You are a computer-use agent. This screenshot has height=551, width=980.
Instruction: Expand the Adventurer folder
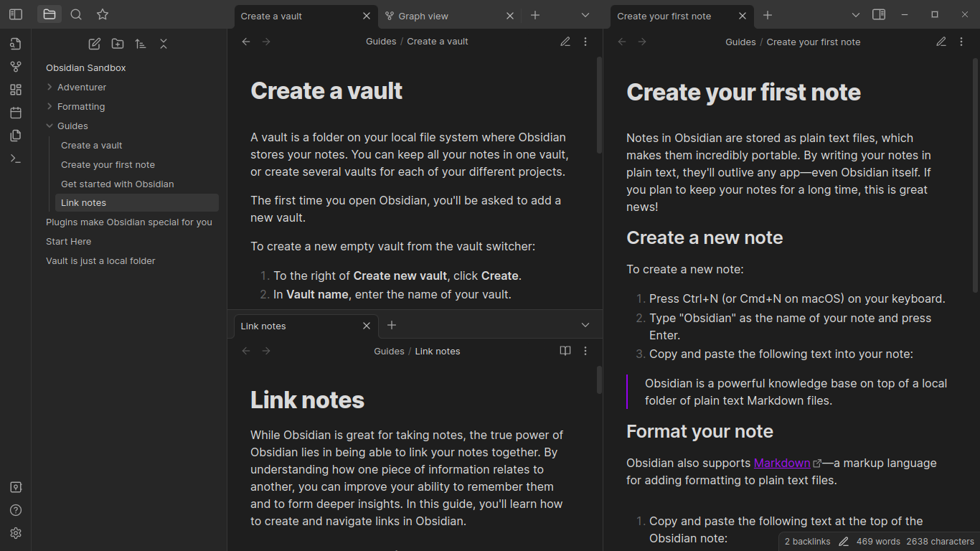81,87
